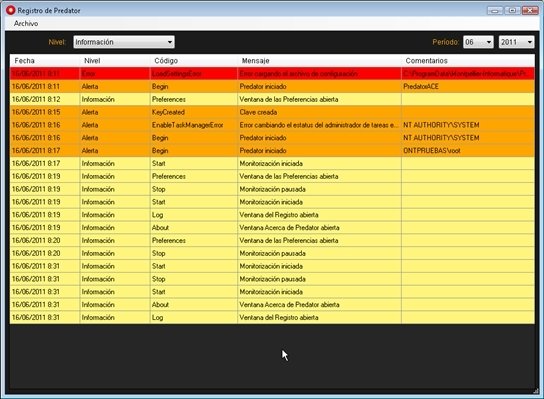
Task: Select the EnableTaskManagerError alert row
Action: point(272,125)
